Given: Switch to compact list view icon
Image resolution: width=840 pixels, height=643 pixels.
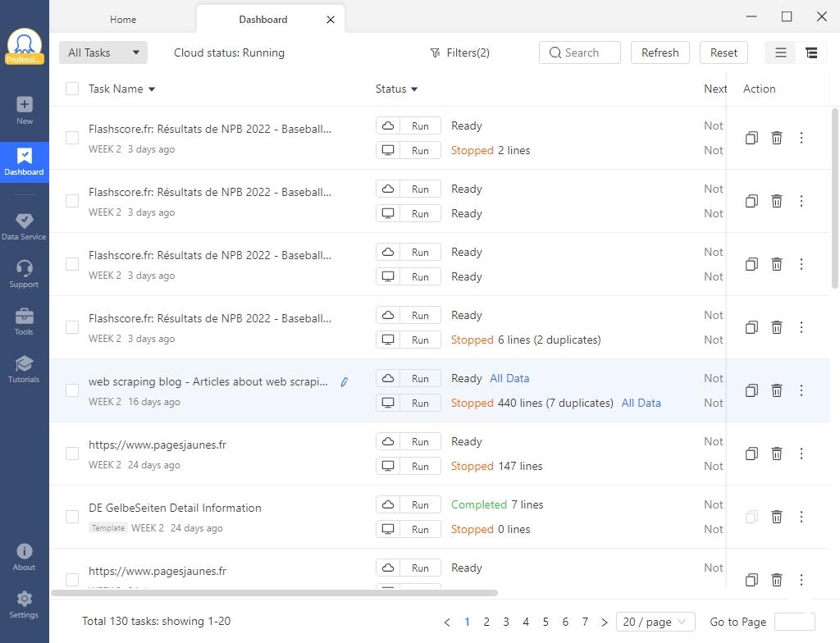Looking at the screenshot, I should [x=781, y=52].
